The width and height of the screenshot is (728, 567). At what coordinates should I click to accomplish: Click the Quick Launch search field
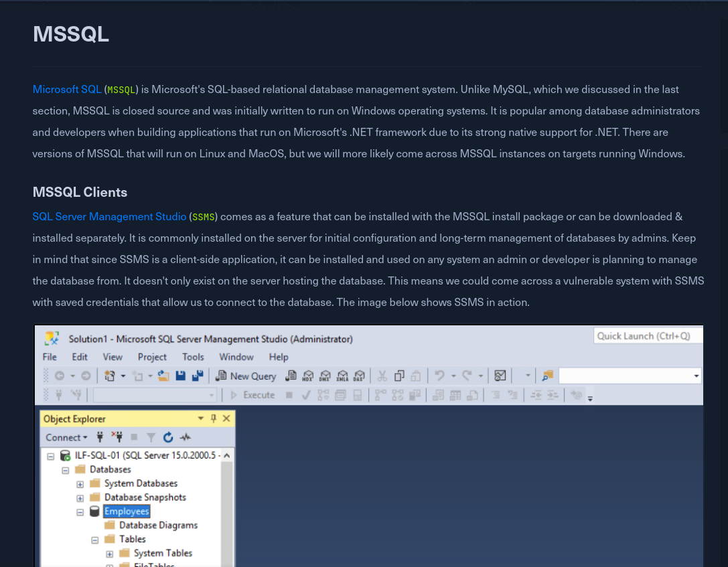(x=647, y=336)
